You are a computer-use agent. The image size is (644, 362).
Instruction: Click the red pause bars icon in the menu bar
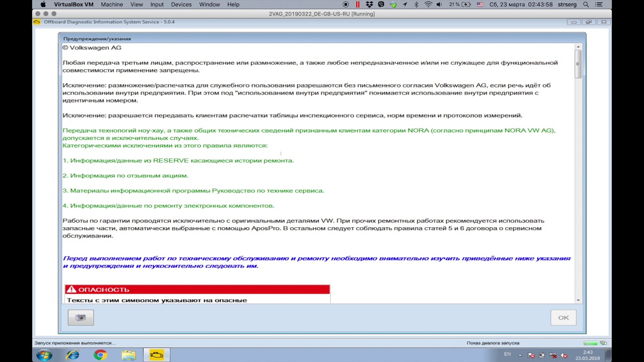pos(358,5)
